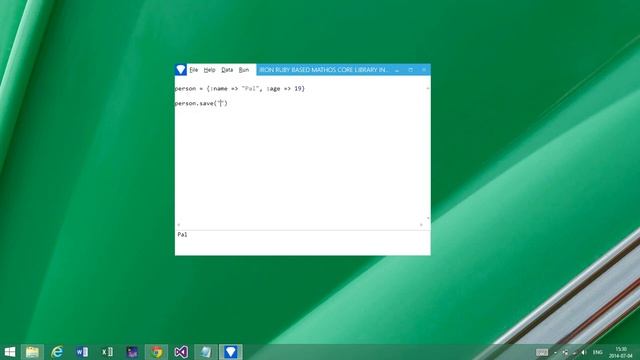640x360 pixels.
Task: Open the dark purple taskbar app icon
Action: click(132, 352)
